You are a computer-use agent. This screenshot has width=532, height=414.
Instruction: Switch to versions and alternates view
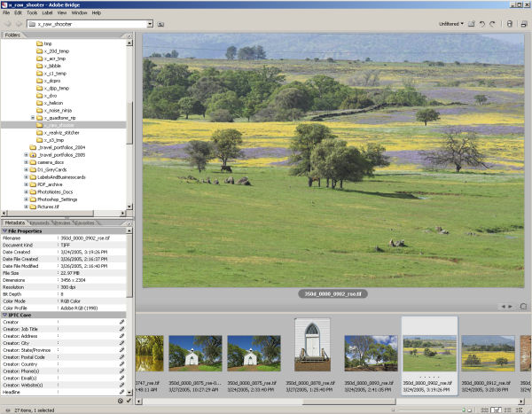[520, 410]
